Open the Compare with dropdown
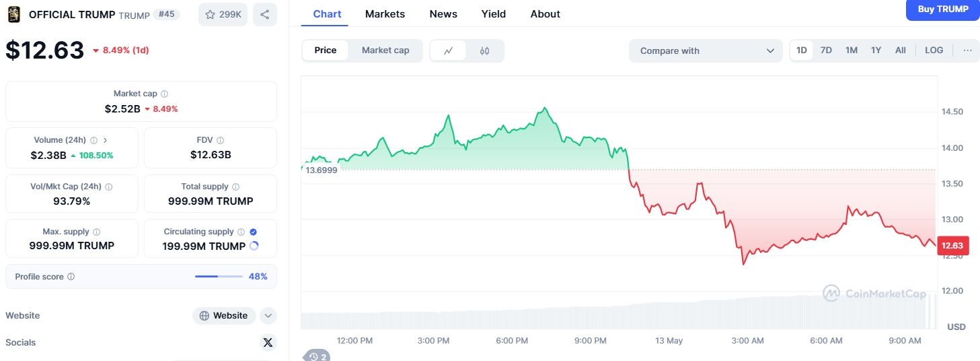The width and height of the screenshot is (980, 361). coord(706,51)
